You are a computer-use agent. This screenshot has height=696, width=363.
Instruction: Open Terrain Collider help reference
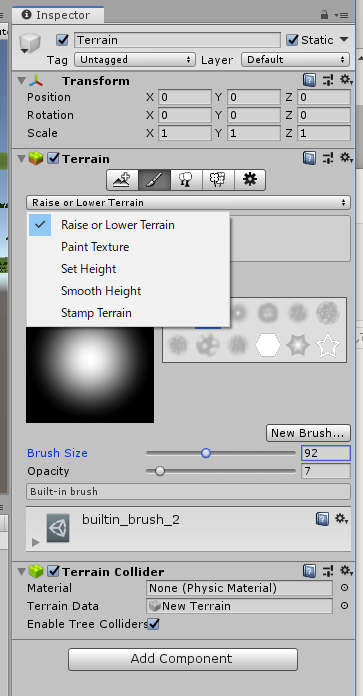(x=309, y=571)
